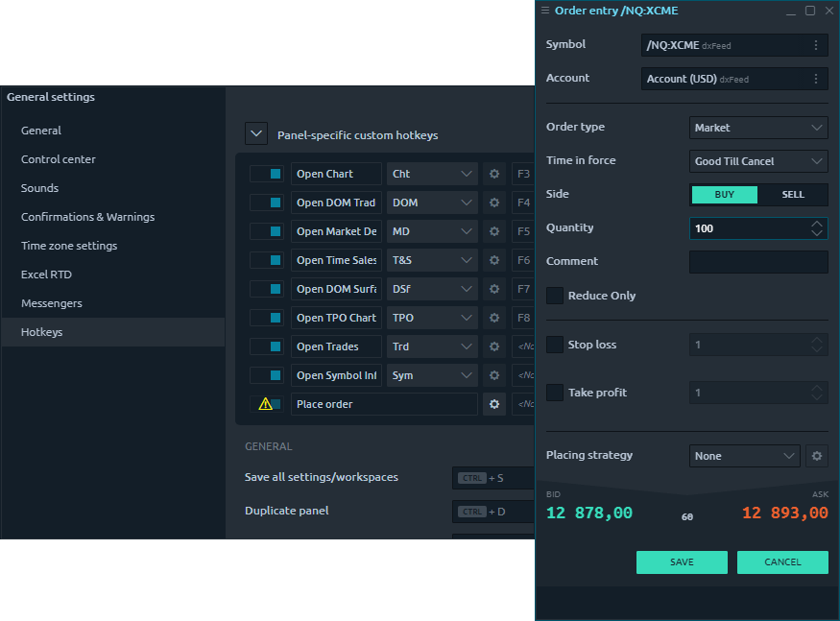Toggle the Open DOM Trader hotkey switch
This screenshot has height=621, width=840.
point(266,203)
